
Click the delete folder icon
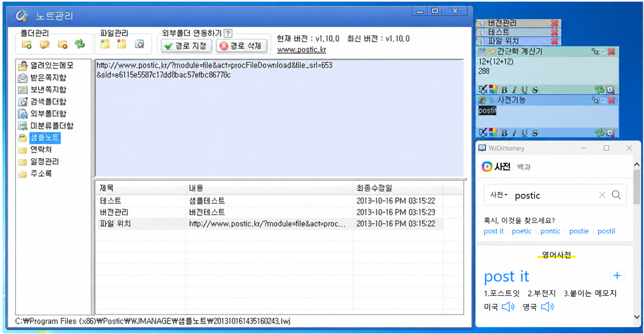[62, 45]
